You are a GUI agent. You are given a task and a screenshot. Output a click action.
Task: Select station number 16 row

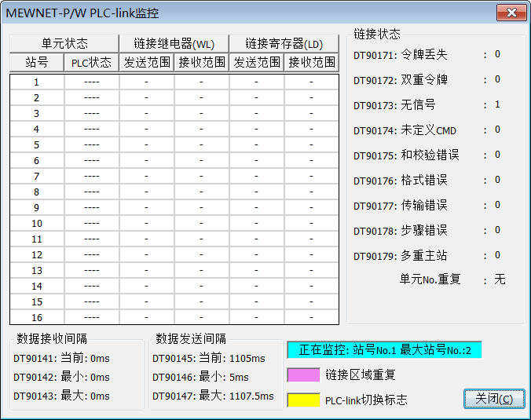(x=37, y=317)
